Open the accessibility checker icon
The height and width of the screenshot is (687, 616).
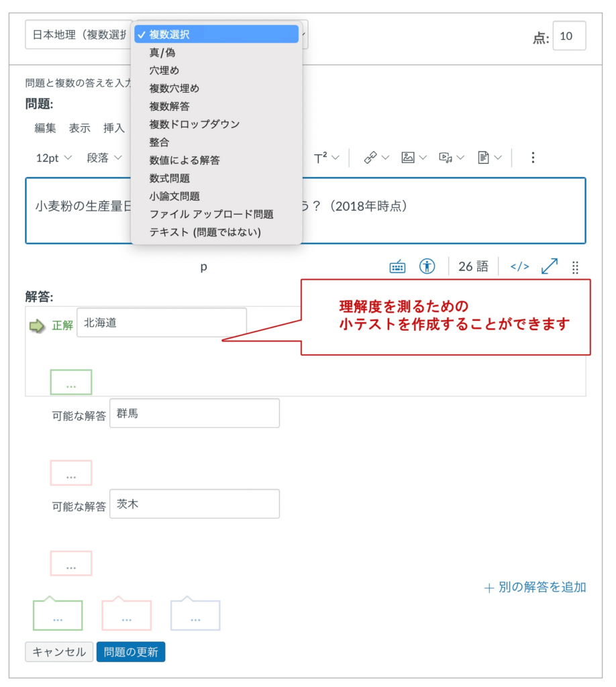click(427, 266)
